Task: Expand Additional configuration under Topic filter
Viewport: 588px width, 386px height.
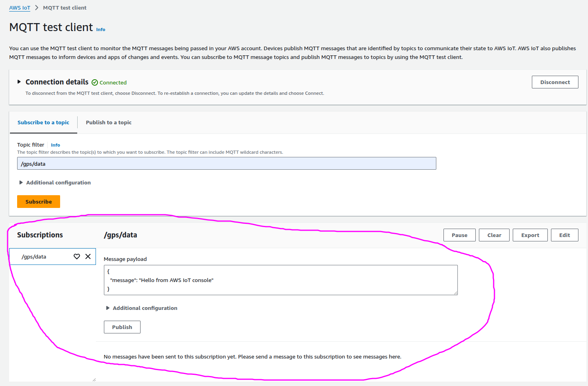Action: tap(21, 182)
